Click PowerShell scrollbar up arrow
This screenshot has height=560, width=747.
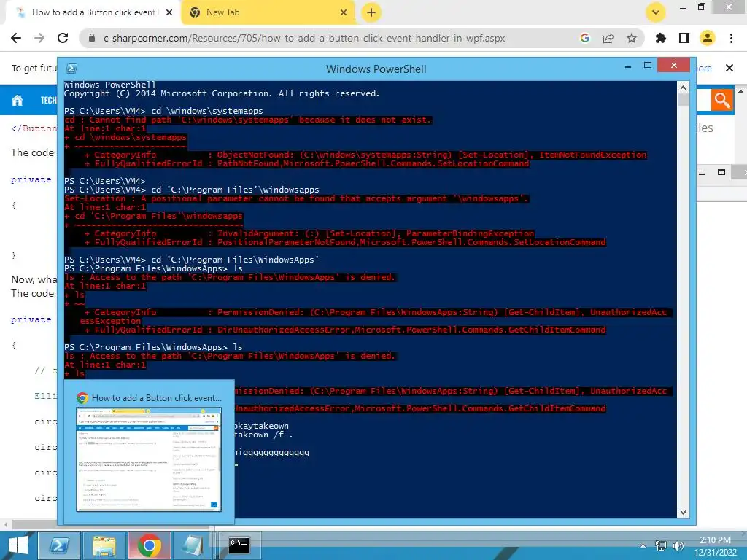[683, 87]
